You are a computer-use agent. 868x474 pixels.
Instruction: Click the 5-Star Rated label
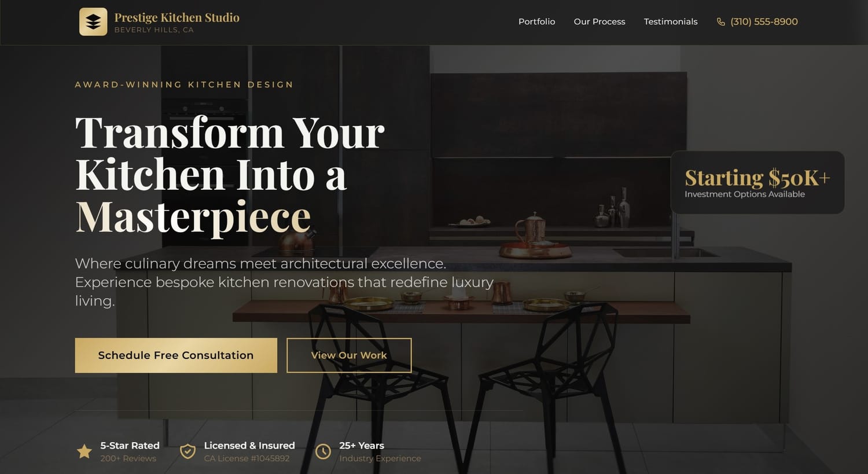[130, 446]
